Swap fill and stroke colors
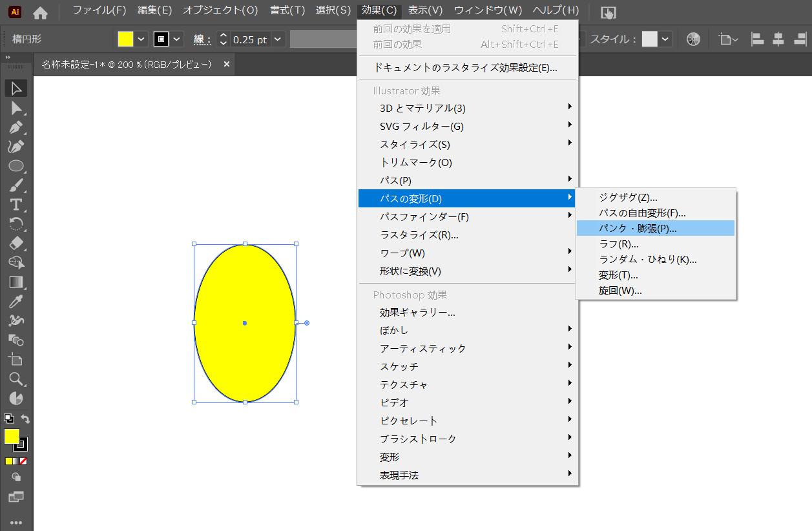812x531 pixels. tap(25, 419)
